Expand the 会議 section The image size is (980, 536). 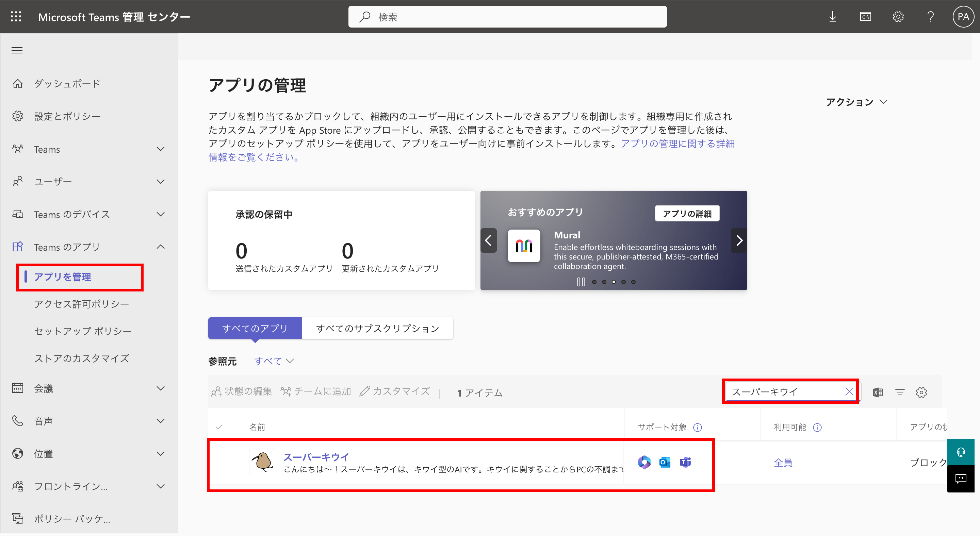point(161,388)
